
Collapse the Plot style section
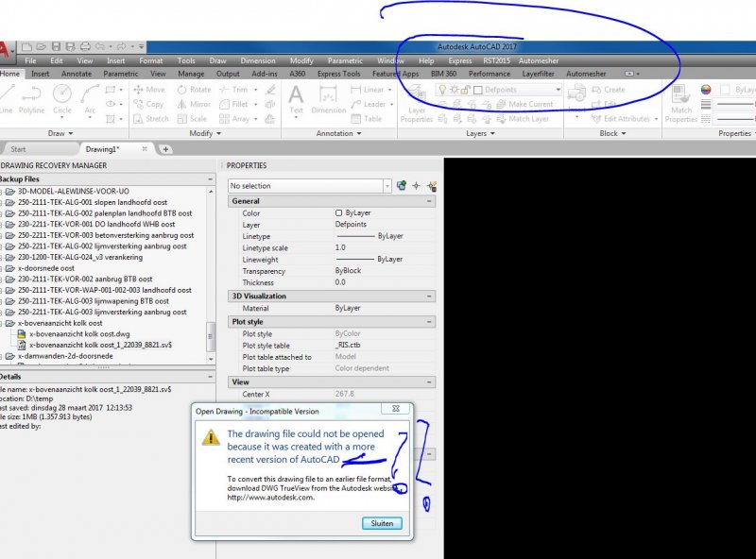pyautogui.click(x=429, y=321)
